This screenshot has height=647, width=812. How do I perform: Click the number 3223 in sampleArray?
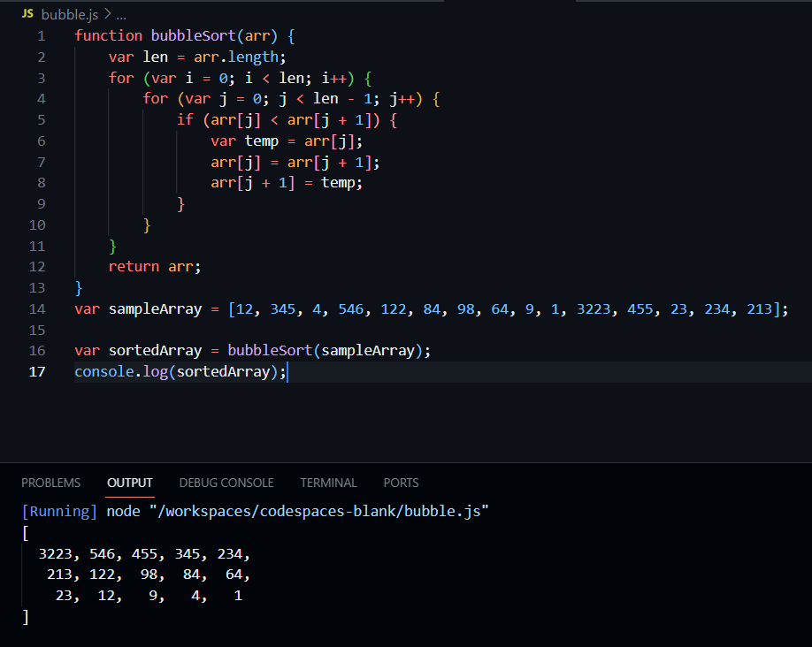pyautogui.click(x=594, y=309)
